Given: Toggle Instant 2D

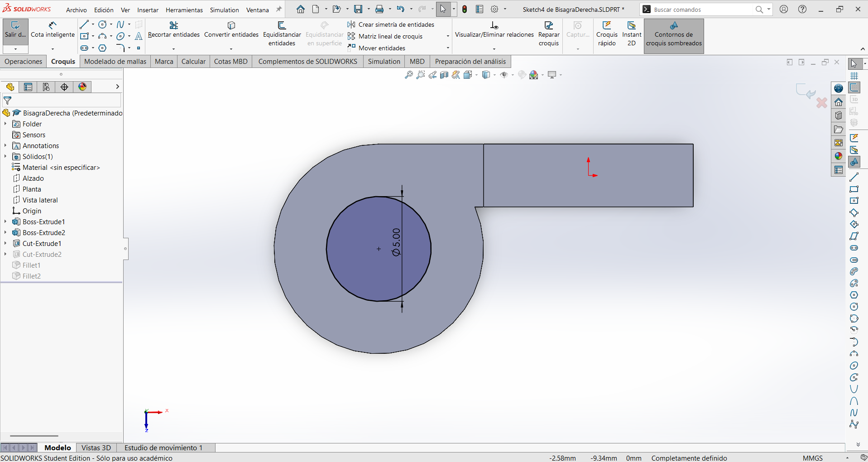Looking at the screenshot, I should coord(632,34).
